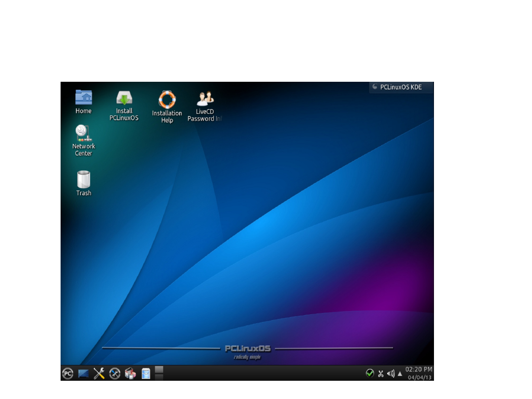Switch to the second virtual desktop in pager
The height and width of the screenshot is (399, 532).
pos(159,377)
